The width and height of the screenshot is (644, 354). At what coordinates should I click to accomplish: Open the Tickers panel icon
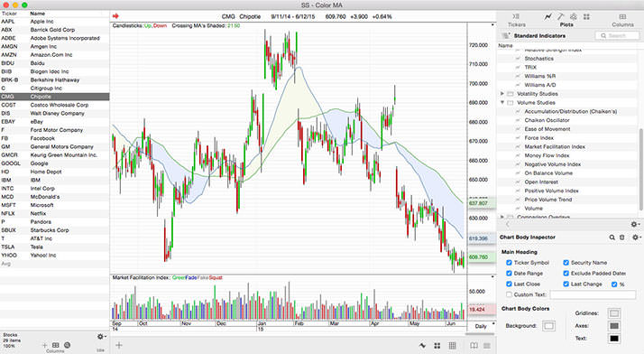tap(516, 16)
